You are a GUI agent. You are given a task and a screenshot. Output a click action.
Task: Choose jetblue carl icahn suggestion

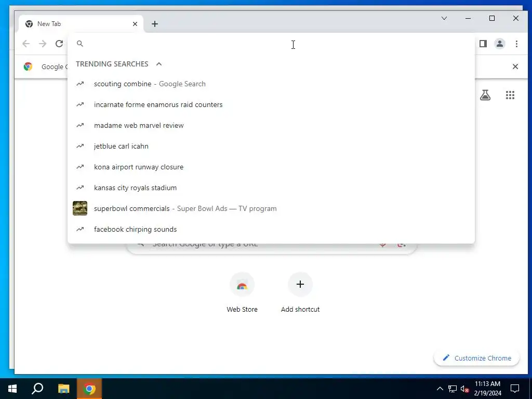(271, 146)
